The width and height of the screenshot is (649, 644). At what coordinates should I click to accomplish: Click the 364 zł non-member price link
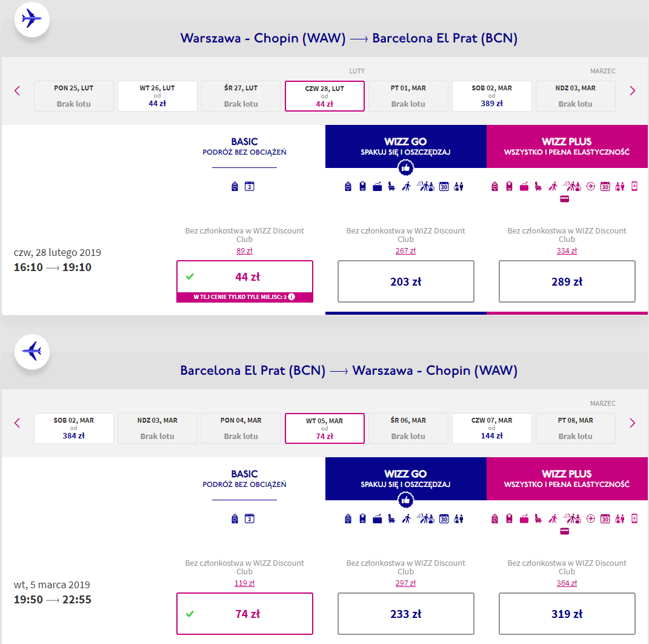[567, 583]
